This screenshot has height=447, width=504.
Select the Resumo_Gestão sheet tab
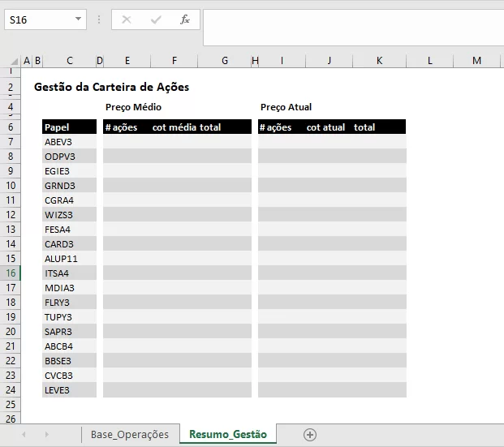pyautogui.click(x=227, y=435)
